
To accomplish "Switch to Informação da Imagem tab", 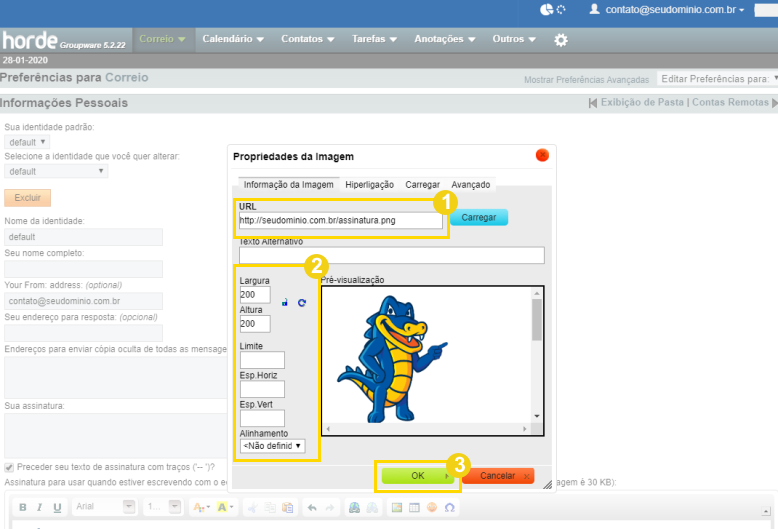I will pos(288,185).
